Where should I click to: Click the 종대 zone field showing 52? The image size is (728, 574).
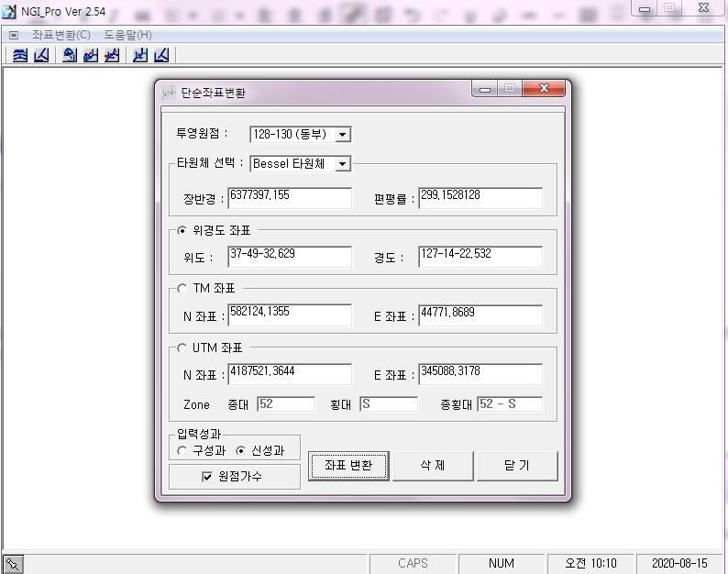click(286, 404)
